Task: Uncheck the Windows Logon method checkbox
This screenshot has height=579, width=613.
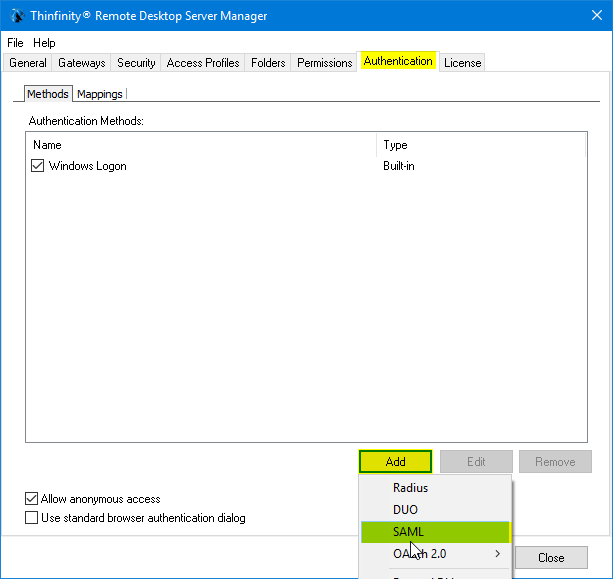Action: 38,166
